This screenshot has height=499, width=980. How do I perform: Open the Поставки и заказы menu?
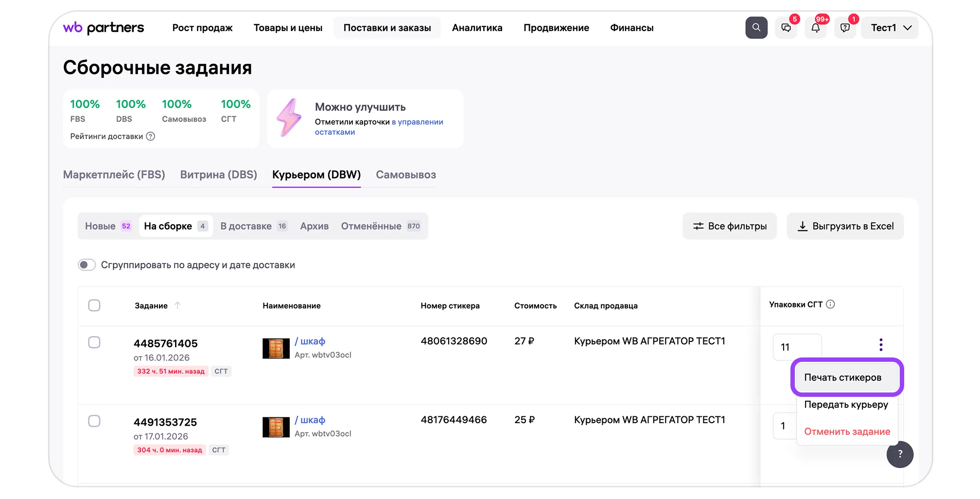(x=387, y=28)
